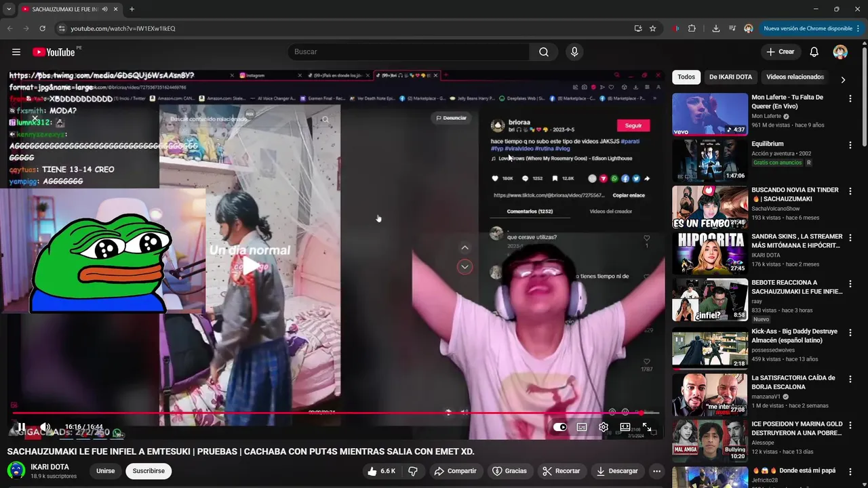This screenshot has height=488, width=868.
Task: Open the account avatar menu
Action: [x=840, y=52]
